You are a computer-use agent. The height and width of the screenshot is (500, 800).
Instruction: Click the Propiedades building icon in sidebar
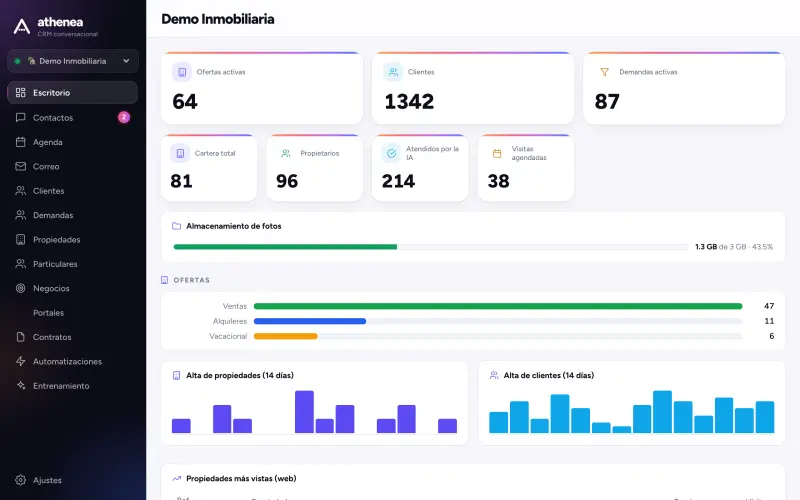20,239
